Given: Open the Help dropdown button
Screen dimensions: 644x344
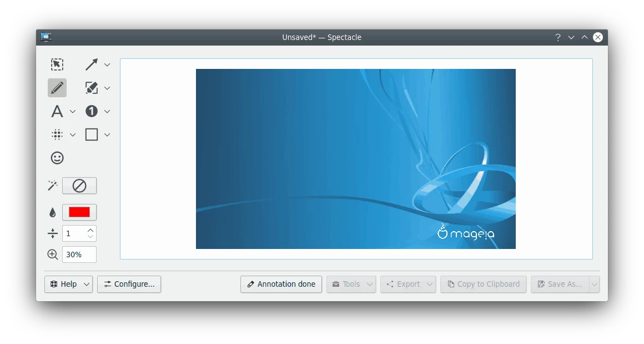Looking at the screenshot, I should [x=69, y=284].
